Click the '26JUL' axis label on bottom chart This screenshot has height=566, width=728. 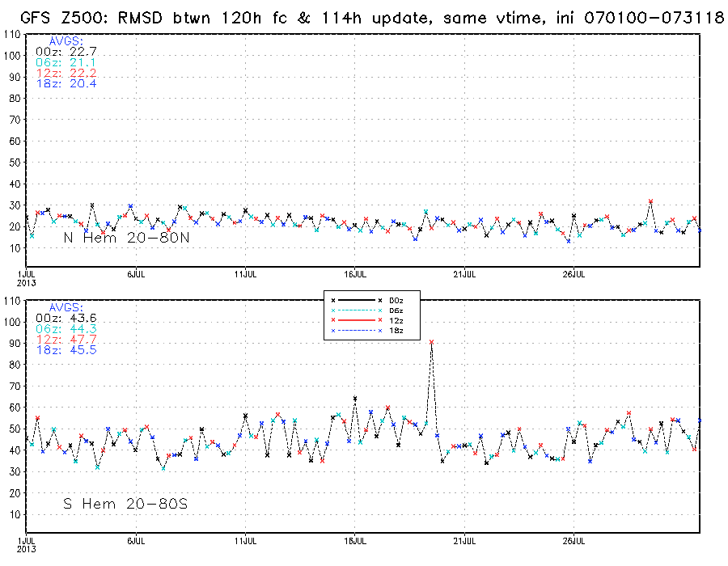(574, 541)
